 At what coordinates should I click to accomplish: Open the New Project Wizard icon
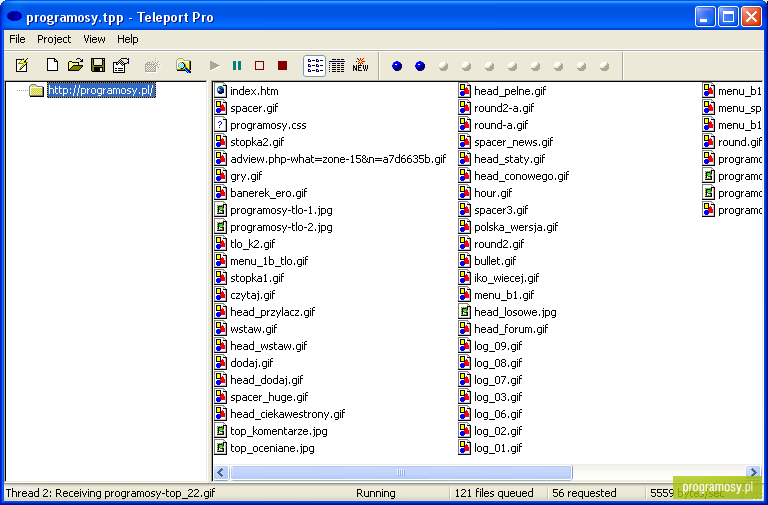pyautogui.click(x=22, y=65)
